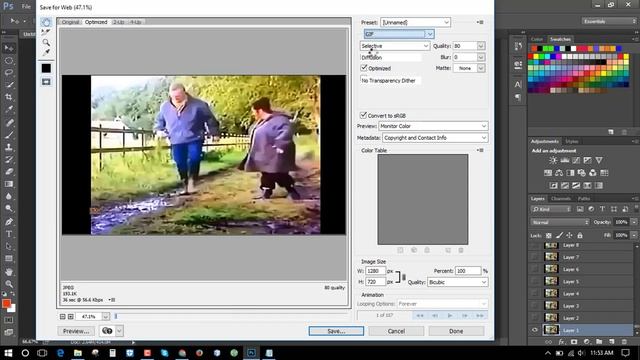This screenshot has width=640, height=360.
Task: Add a Photo Filter adjustment
Action: [x=582, y=173]
